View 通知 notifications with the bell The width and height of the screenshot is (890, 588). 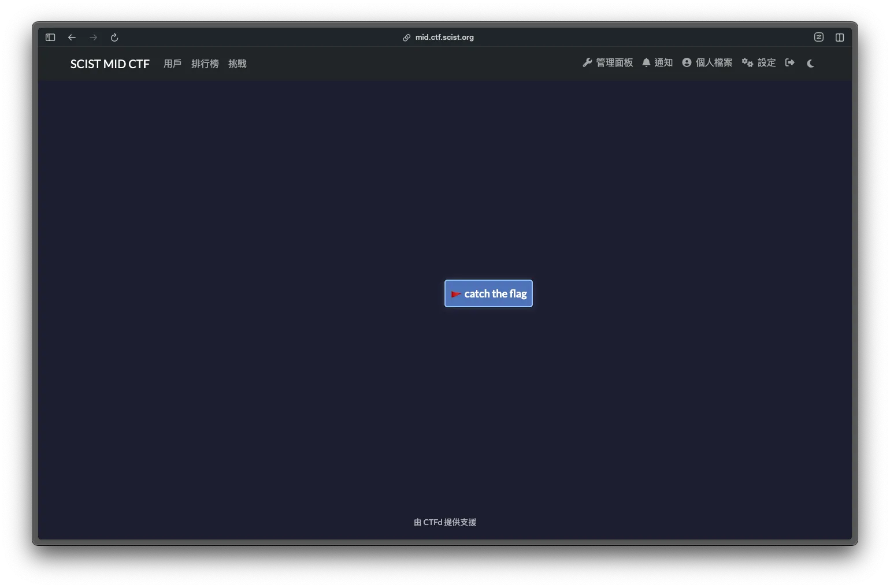tap(657, 63)
